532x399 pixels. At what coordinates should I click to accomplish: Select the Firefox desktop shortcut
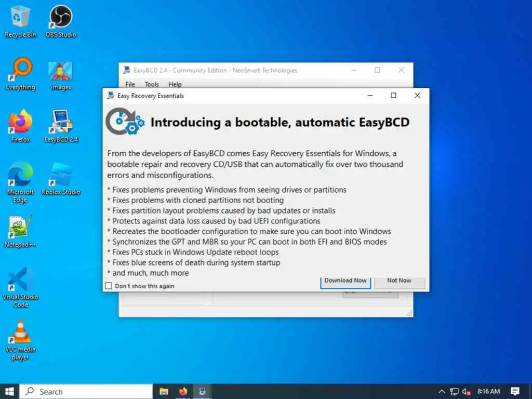point(20,126)
